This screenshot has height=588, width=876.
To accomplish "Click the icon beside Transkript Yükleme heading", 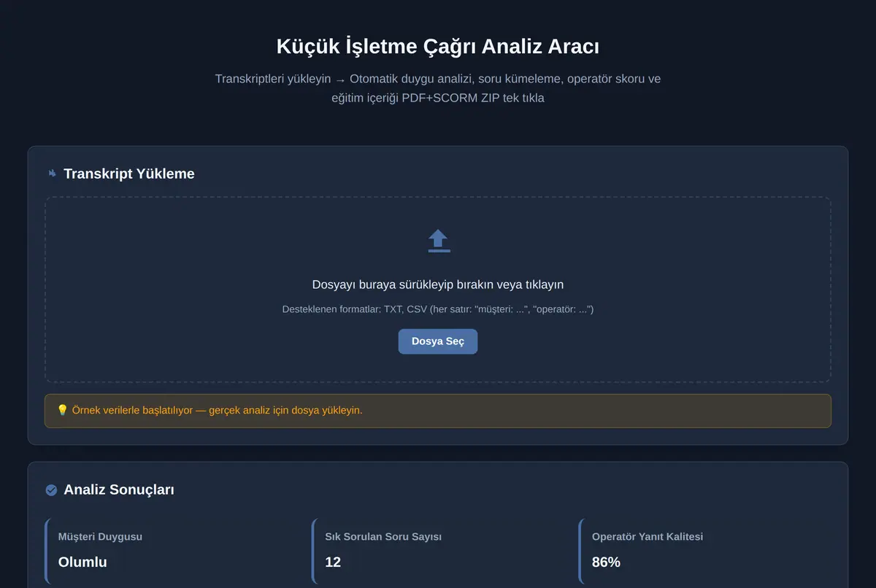I will [x=52, y=174].
